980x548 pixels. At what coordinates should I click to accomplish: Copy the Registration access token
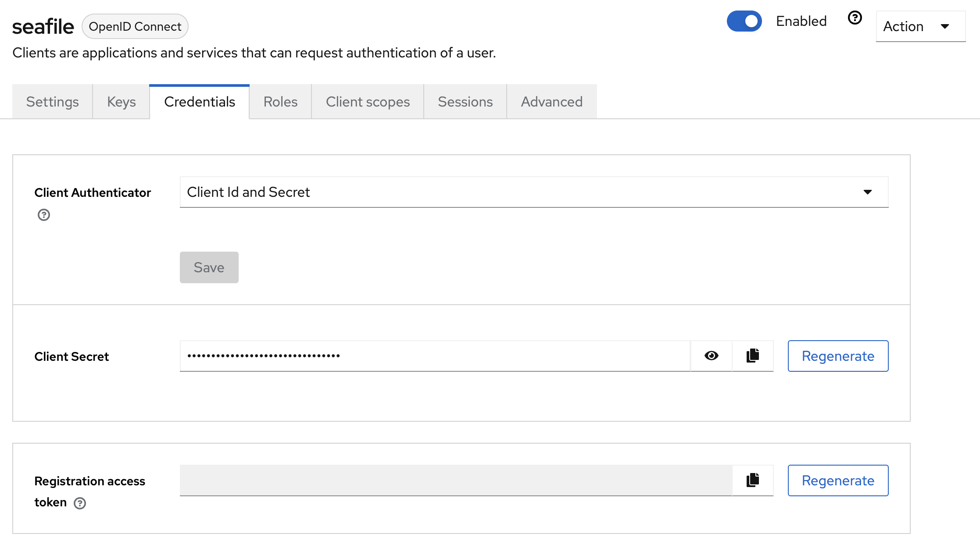[x=753, y=480]
